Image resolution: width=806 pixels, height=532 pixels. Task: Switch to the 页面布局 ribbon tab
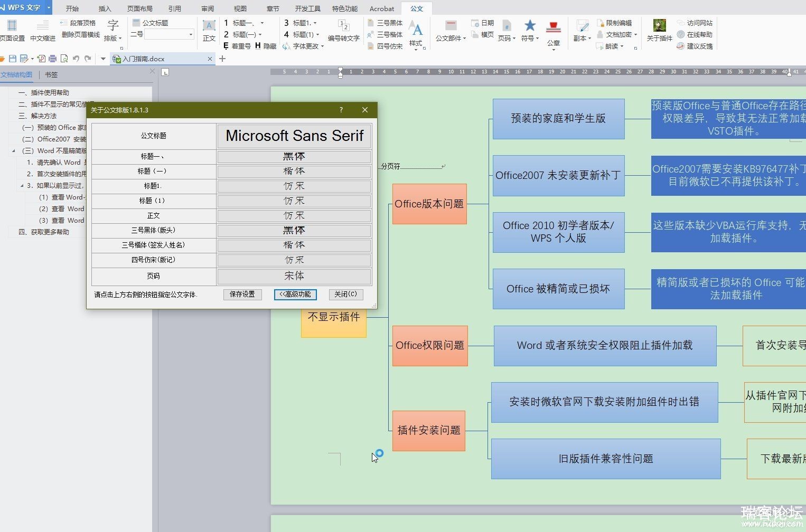point(140,8)
